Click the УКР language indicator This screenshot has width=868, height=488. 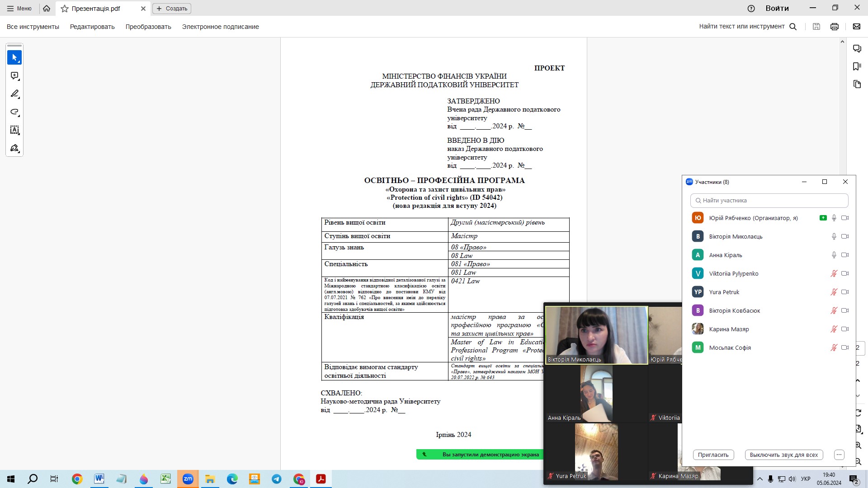click(806, 479)
